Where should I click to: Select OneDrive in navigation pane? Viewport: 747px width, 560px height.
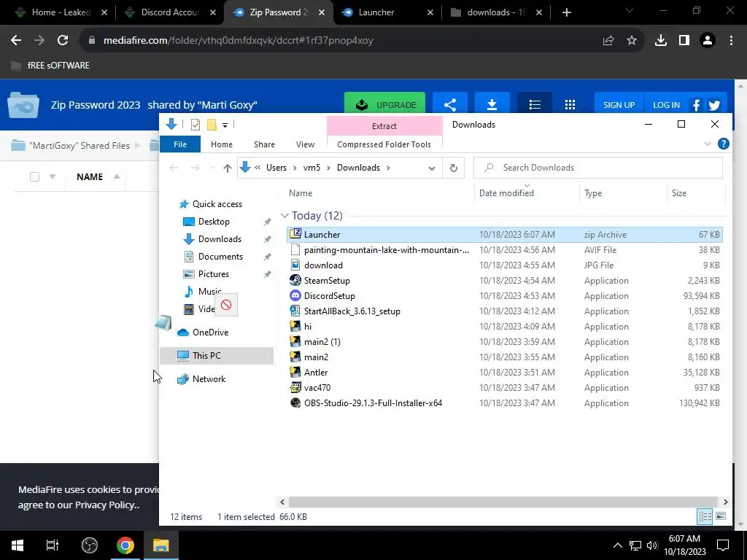coord(210,332)
